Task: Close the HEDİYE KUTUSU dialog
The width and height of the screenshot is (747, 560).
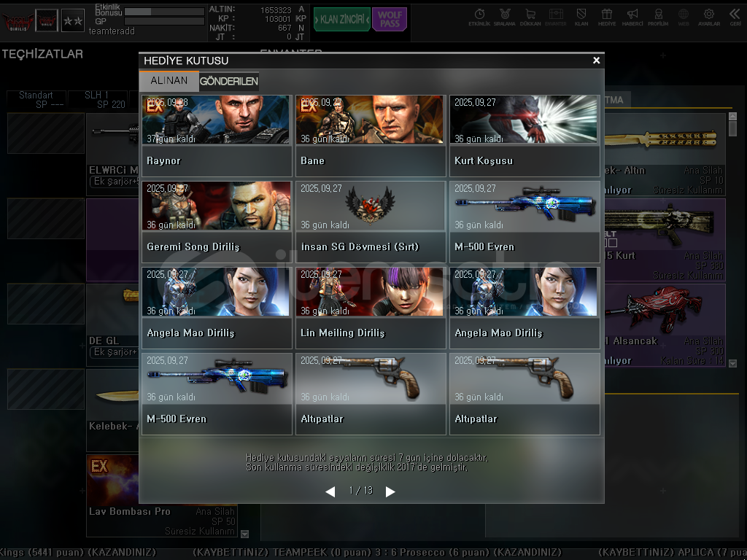Action: 596,61
